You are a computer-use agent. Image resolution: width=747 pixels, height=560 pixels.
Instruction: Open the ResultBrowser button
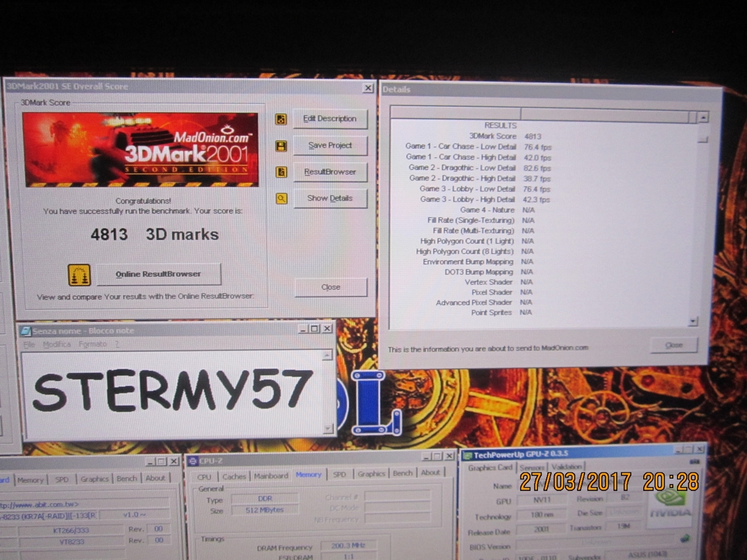[330, 172]
